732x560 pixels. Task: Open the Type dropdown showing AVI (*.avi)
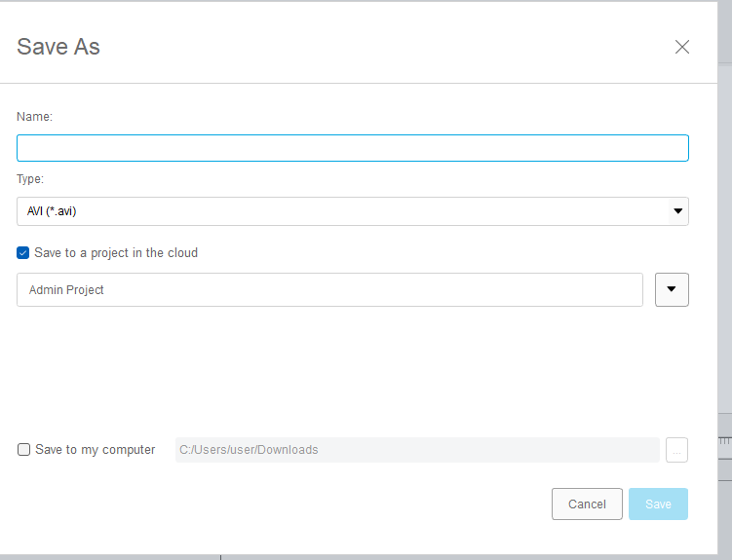[352, 211]
